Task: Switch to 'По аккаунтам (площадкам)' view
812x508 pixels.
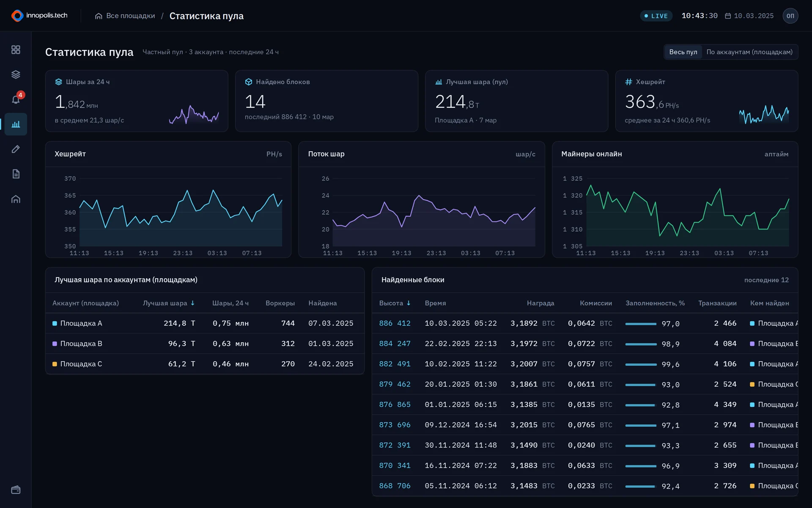Action: click(x=749, y=52)
